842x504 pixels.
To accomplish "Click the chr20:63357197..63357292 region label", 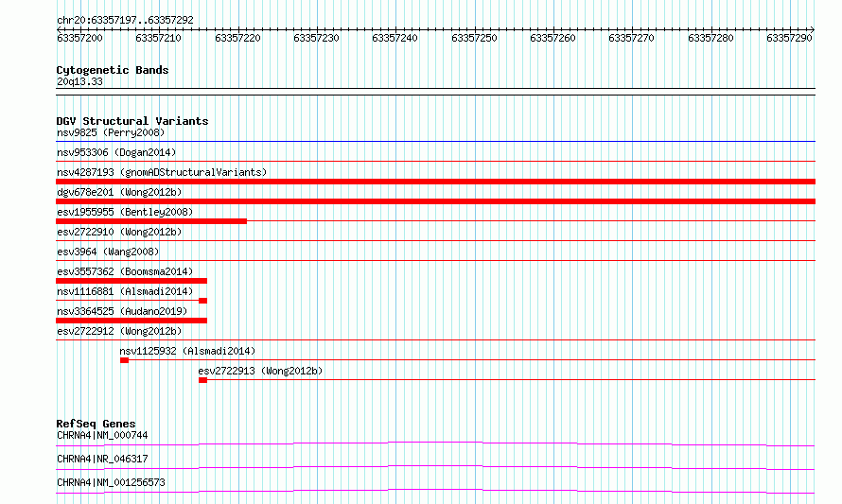I will coord(125,20).
